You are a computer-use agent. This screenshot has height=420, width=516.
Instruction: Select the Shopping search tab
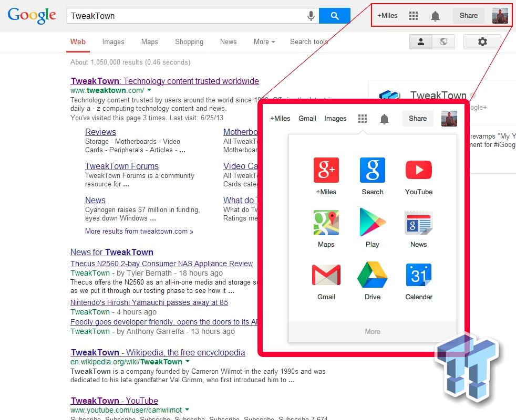pyautogui.click(x=189, y=41)
